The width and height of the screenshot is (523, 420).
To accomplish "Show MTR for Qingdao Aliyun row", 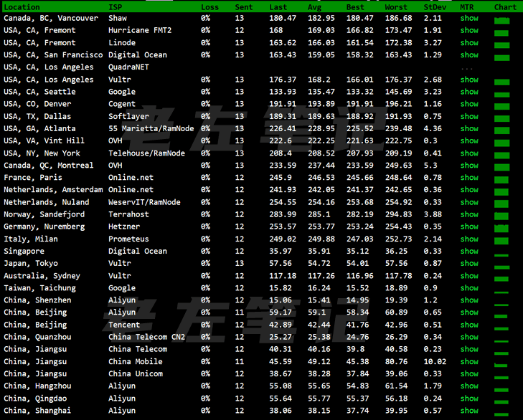I will pos(469,398).
